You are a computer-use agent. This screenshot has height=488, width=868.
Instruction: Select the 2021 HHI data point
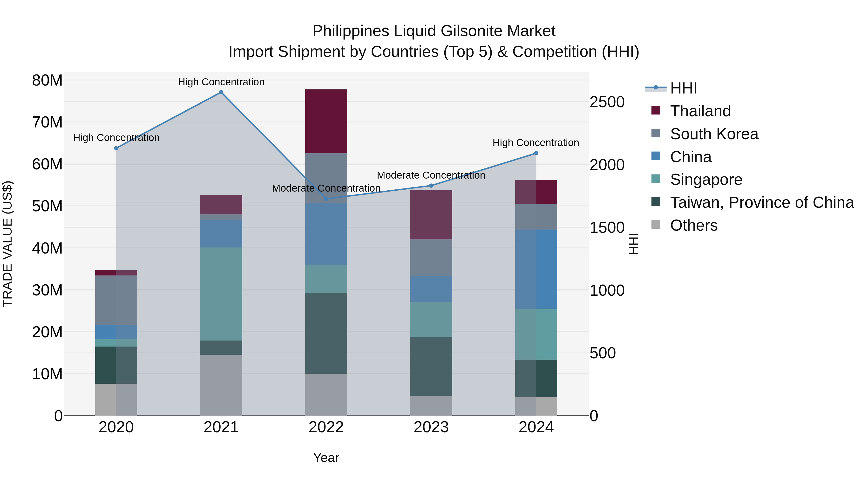coord(221,92)
